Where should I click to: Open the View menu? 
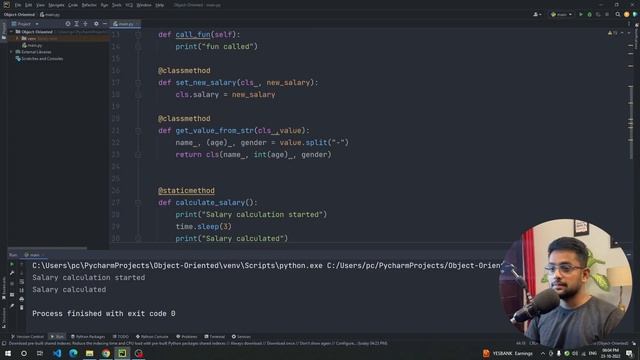[40, 5]
